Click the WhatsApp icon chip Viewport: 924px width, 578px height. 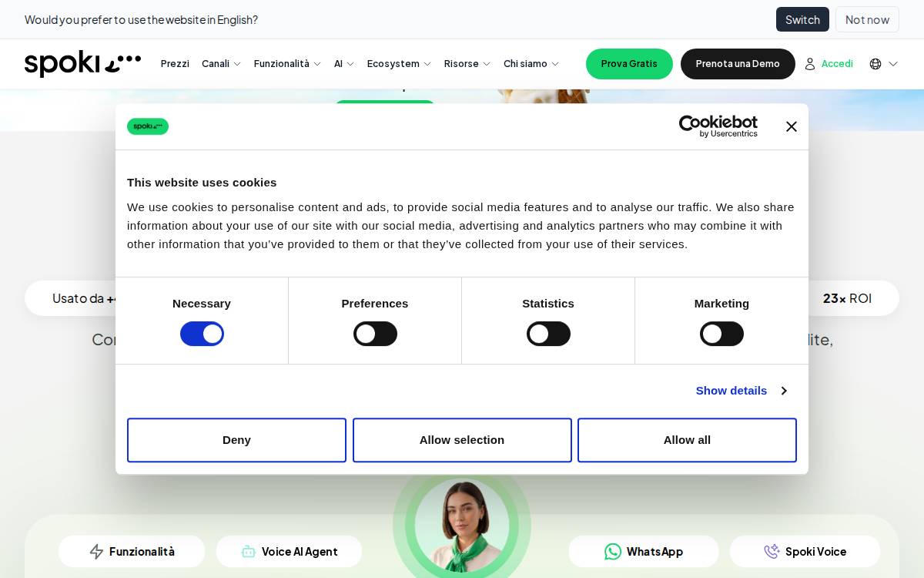click(x=613, y=552)
